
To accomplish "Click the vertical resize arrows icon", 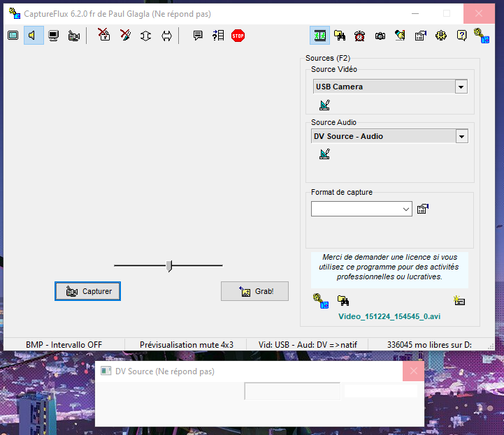I will [145, 36].
